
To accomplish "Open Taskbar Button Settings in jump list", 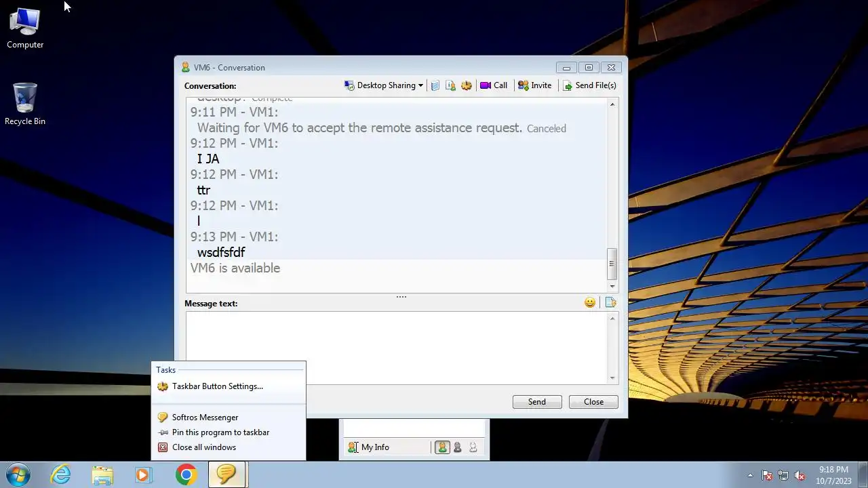I will coord(229,386).
